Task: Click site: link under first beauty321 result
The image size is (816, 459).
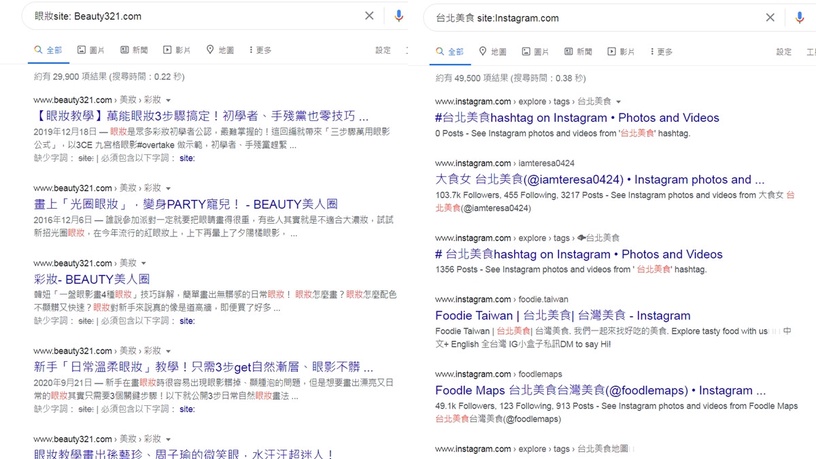Action: (x=187, y=158)
